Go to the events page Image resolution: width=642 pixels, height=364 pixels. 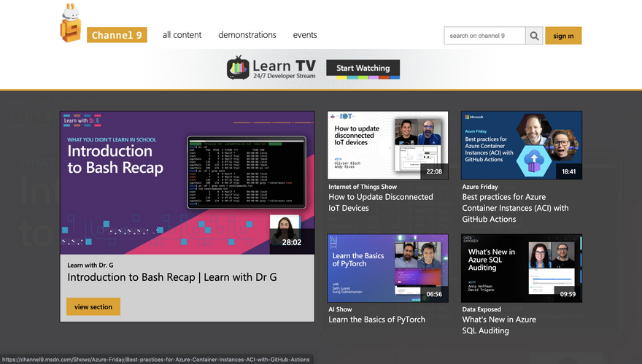(305, 35)
